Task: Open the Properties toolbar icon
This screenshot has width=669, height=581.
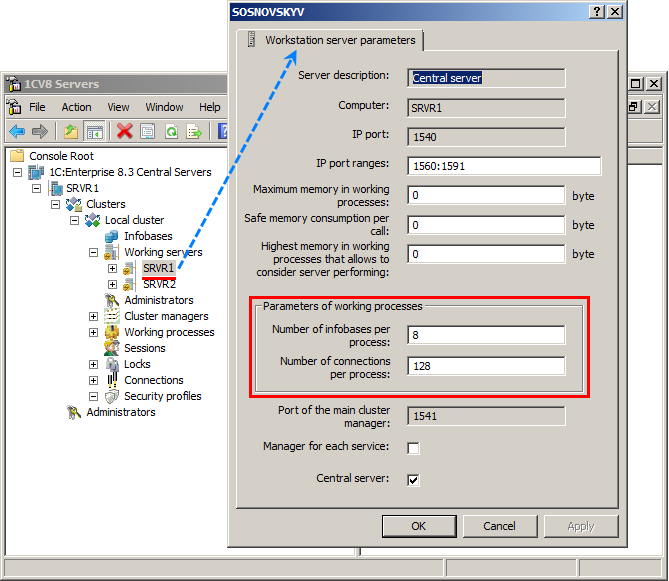Action: click(x=148, y=131)
